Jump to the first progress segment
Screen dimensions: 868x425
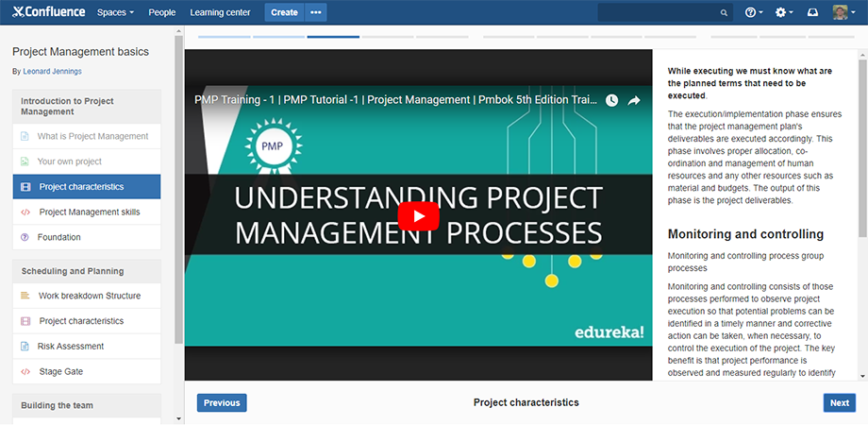225,37
